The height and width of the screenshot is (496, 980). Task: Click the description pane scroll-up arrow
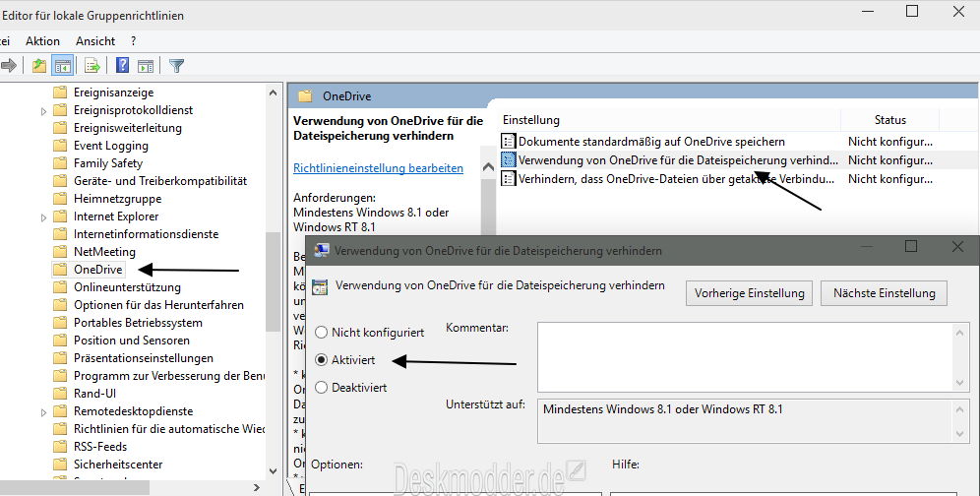click(x=488, y=167)
